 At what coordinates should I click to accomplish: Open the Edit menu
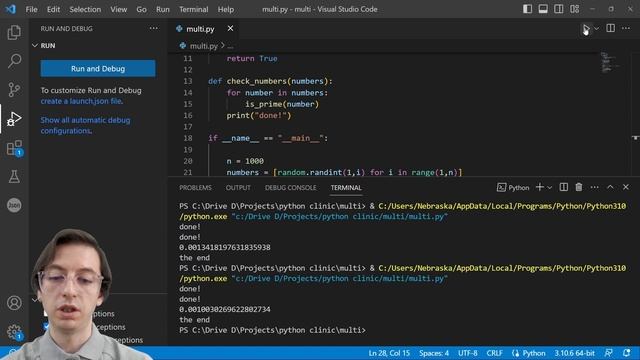coord(53,9)
